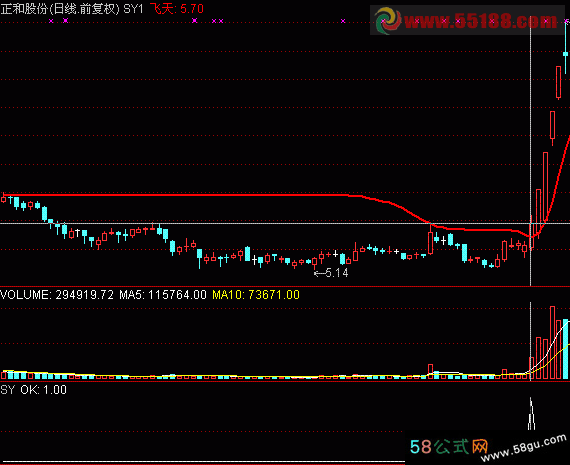Select the tallest red volume bar

click(553, 343)
